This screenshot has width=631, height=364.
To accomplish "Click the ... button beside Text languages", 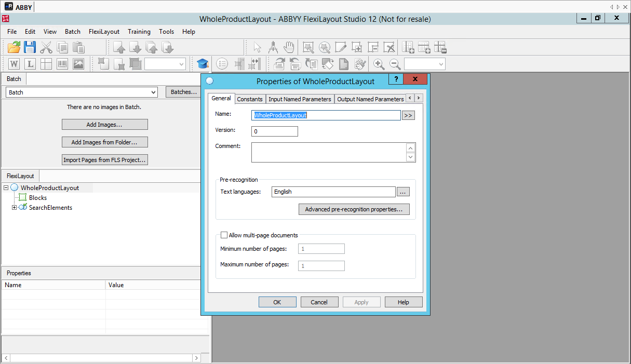I will [x=404, y=192].
